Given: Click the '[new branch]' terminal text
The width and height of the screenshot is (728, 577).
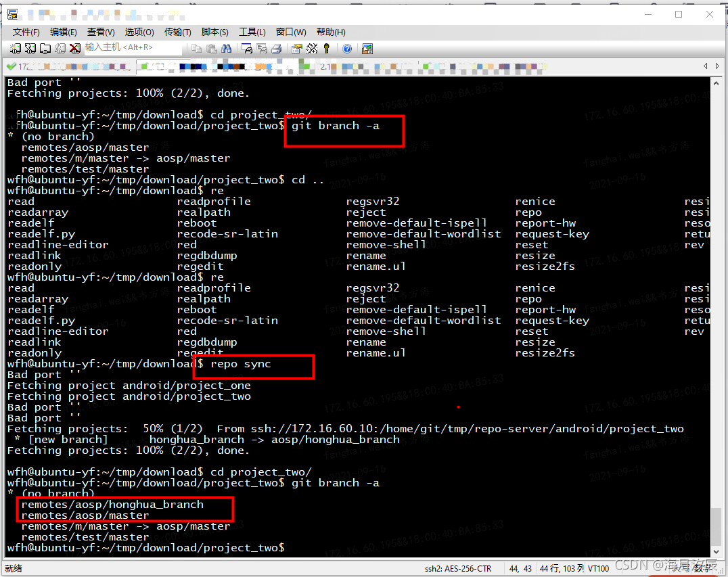Looking at the screenshot, I should (68, 440).
